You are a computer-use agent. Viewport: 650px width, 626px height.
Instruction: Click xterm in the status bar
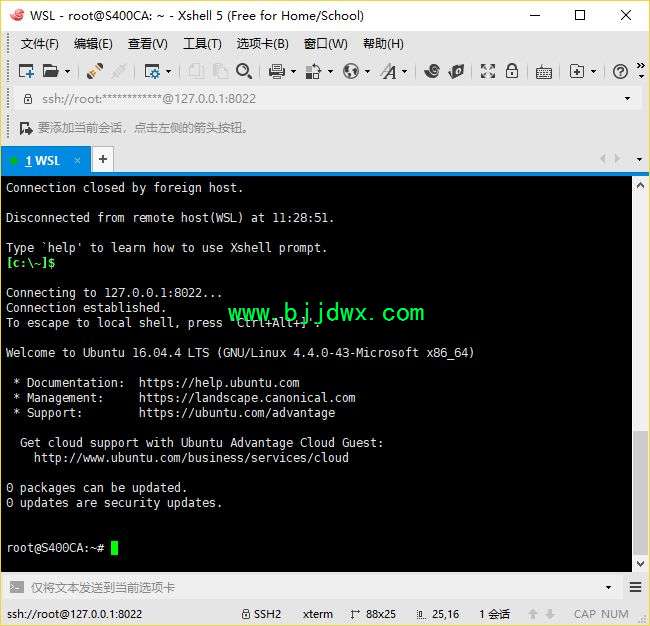click(318, 614)
